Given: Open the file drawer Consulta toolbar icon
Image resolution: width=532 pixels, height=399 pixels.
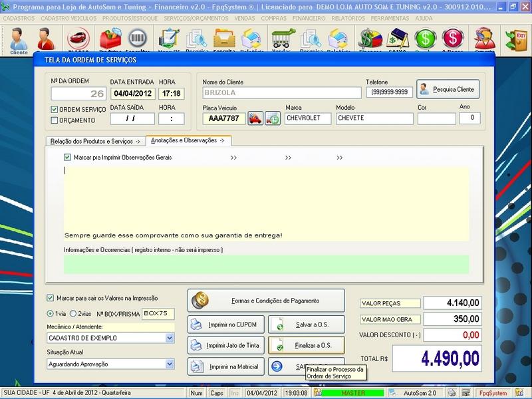Looking at the screenshot, I should [224, 39].
